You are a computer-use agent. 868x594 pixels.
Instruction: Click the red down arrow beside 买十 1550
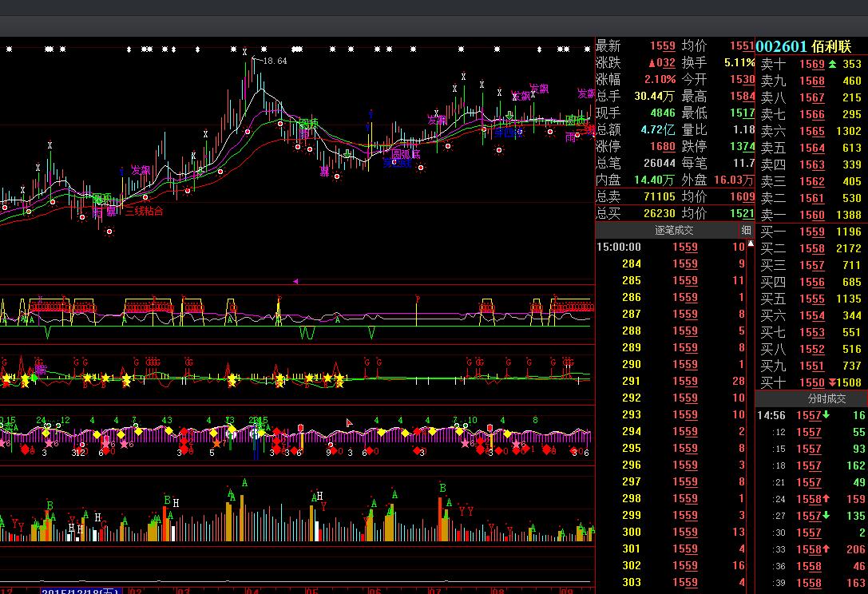[832, 382]
